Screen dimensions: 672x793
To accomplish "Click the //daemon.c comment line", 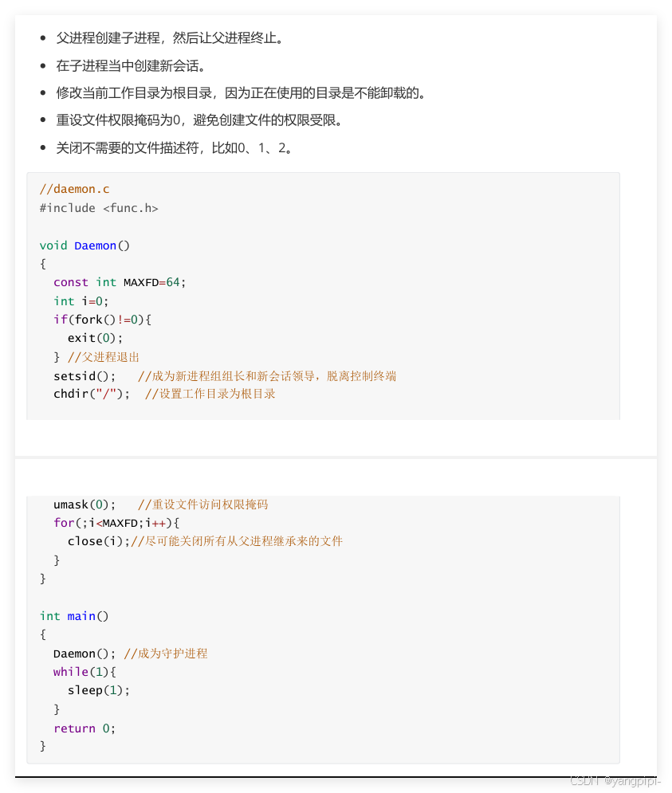I will click(x=74, y=189).
